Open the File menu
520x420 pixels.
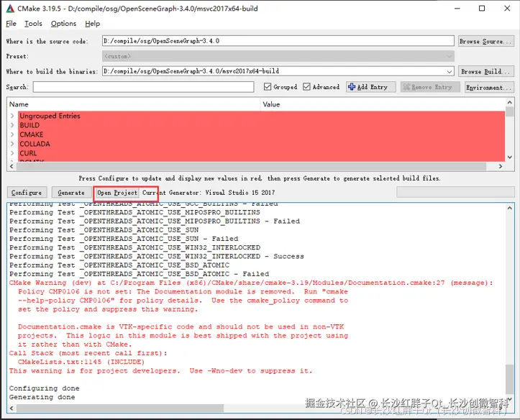pos(11,24)
